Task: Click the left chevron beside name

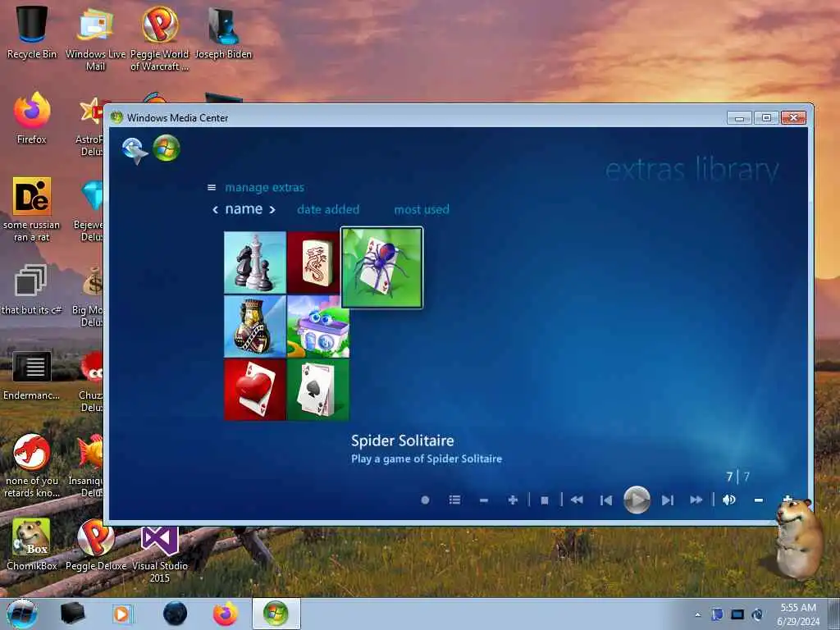Action: click(x=216, y=209)
